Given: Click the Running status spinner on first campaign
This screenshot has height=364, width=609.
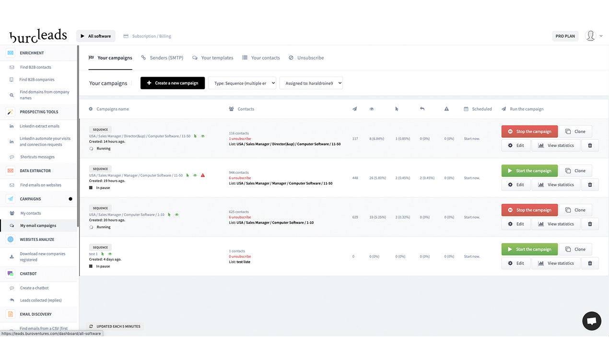Looking at the screenshot, I should [x=91, y=148].
